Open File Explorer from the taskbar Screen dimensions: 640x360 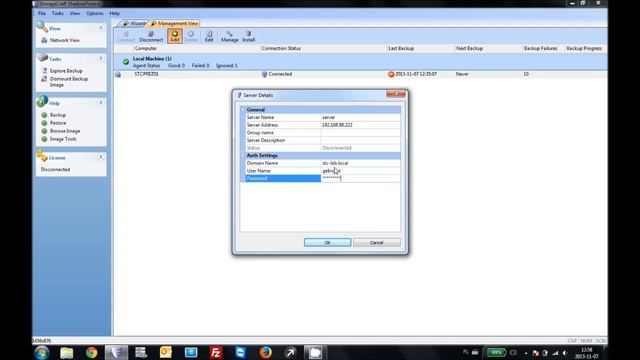pos(67,352)
